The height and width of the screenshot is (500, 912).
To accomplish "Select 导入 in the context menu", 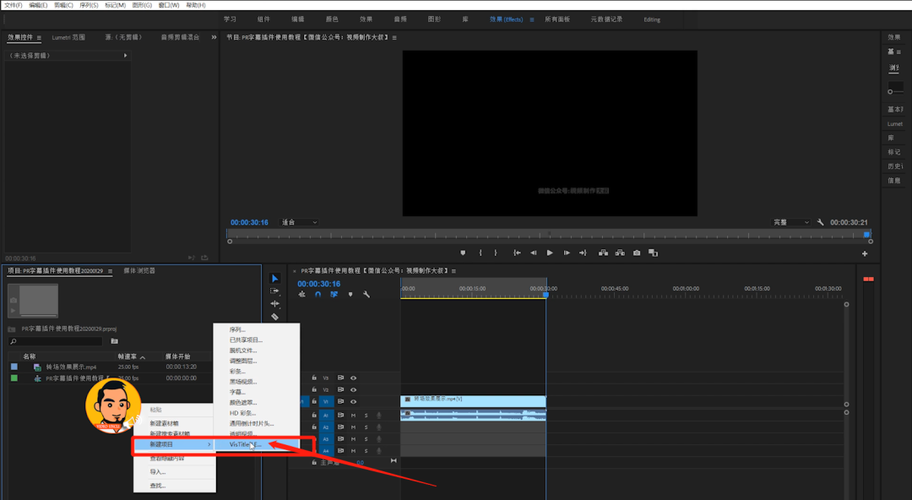I will [x=158, y=472].
